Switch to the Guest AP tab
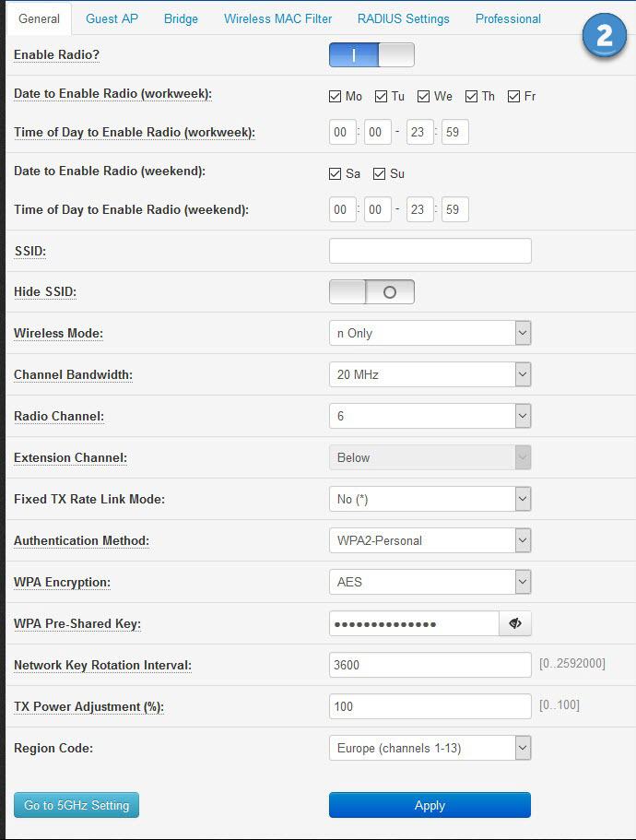The width and height of the screenshot is (636, 840). (112, 18)
